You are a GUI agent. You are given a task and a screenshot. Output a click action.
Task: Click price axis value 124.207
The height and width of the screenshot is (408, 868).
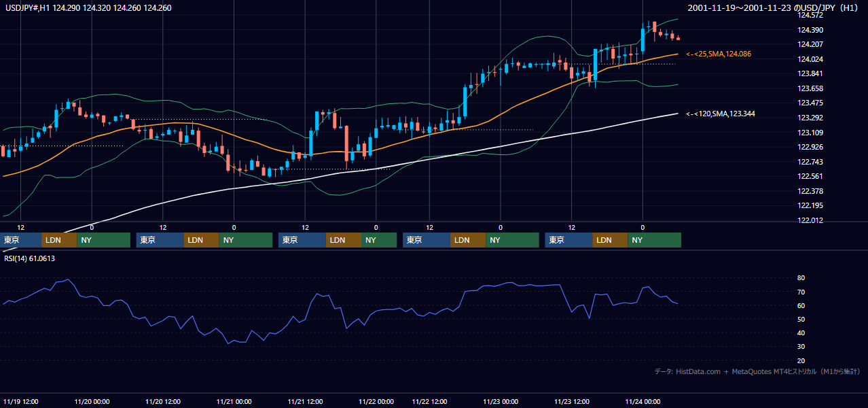(812, 44)
